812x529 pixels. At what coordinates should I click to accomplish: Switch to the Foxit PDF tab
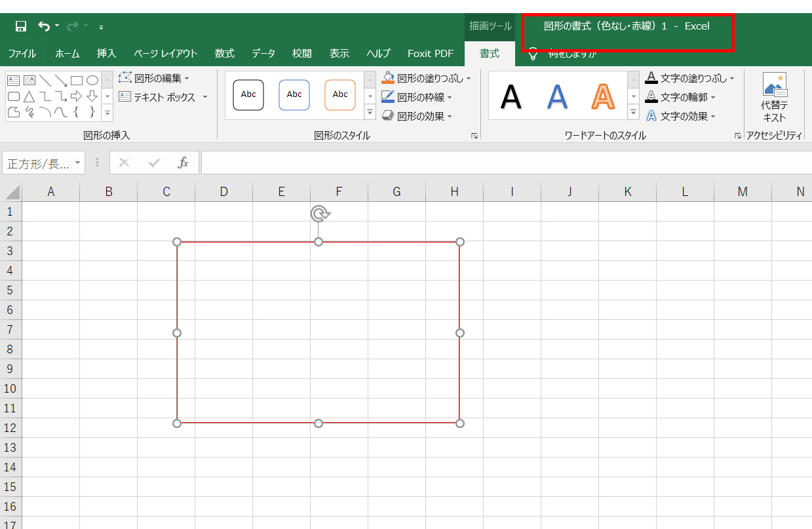430,53
